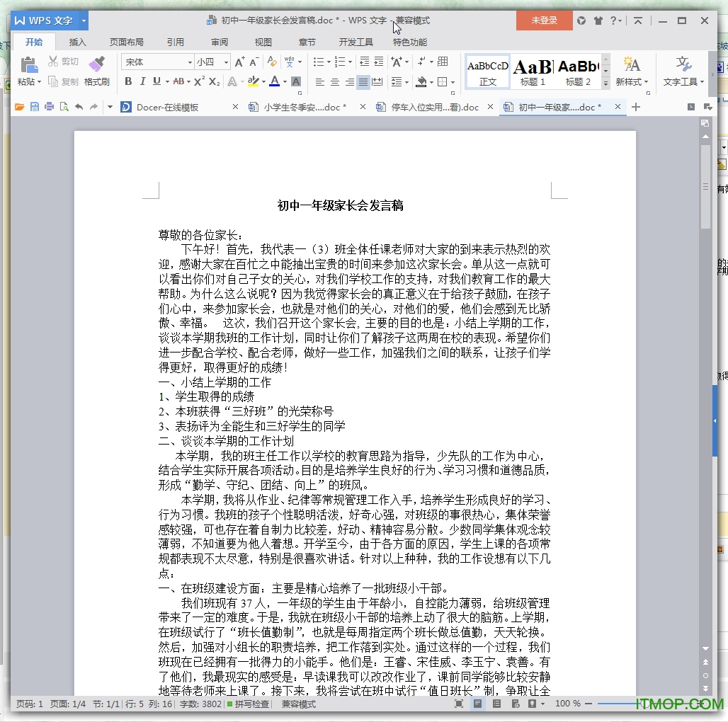
Task: Toggle italic formatting
Action: (143, 82)
